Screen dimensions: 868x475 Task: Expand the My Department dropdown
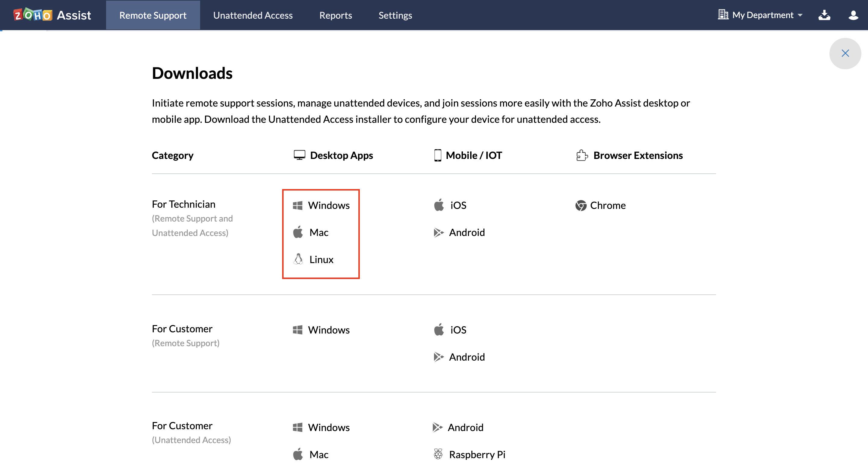pos(760,15)
